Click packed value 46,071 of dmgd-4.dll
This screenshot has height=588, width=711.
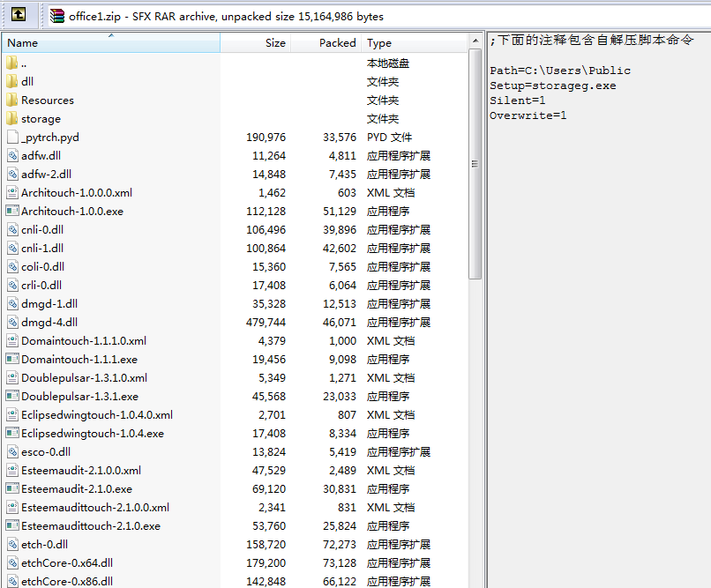(339, 323)
